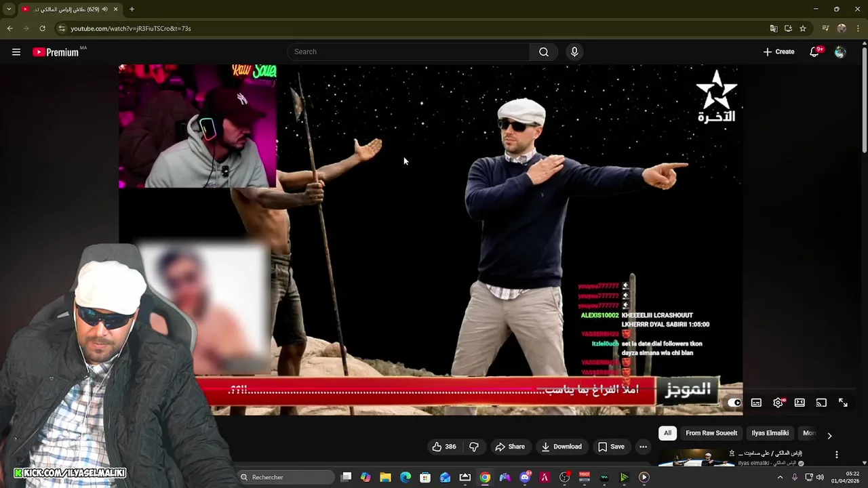Click the address bar URL
Image resolution: width=868 pixels, height=488 pixels.
click(x=131, y=28)
